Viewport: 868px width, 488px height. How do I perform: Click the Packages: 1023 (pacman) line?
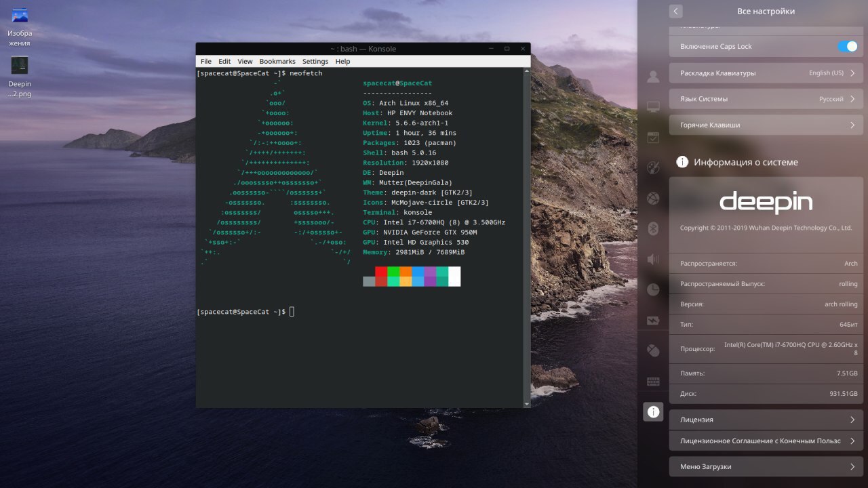410,143
